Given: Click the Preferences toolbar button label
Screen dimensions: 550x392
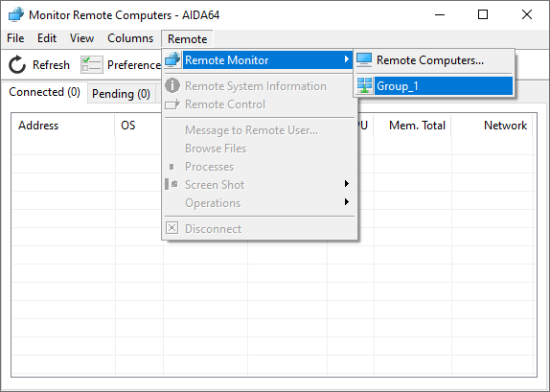Looking at the screenshot, I should coord(134,65).
